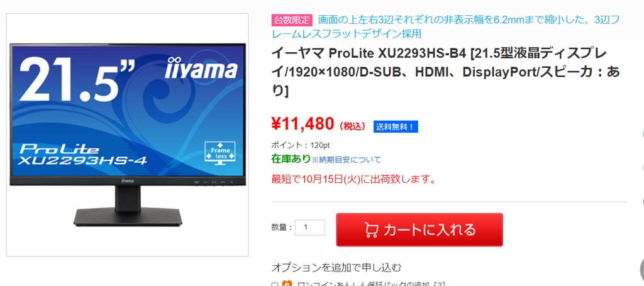
Task: Open the [?] help link for warranty pack
Action: (x=440, y=284)
